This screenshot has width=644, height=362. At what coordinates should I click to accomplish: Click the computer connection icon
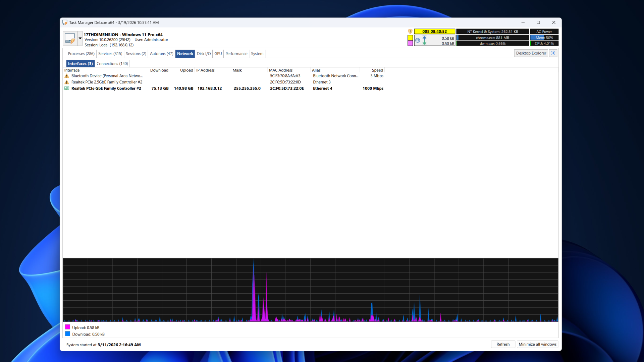70,39
